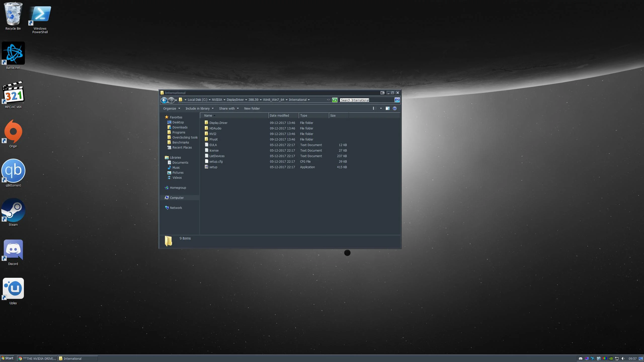Open the volume speaker tray icon
The height and width of the screenshot is (362, 644).
pos(623,358)
